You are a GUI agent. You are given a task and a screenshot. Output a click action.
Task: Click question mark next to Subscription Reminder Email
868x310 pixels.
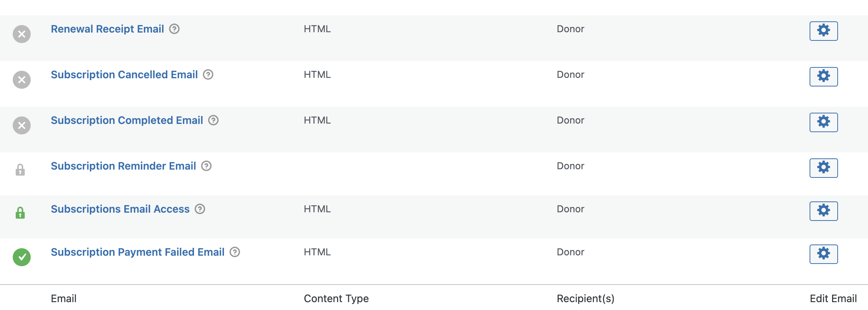click(x=206, y=166)
